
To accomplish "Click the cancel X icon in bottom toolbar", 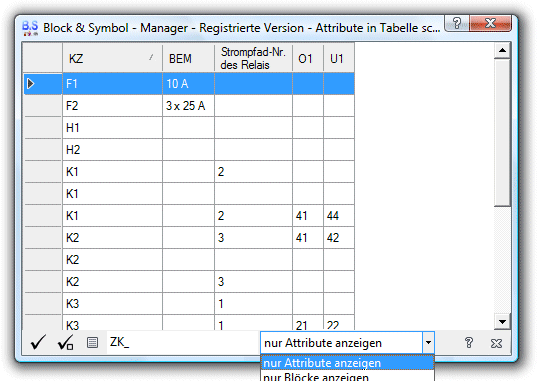I will click(x=496, y=343).
